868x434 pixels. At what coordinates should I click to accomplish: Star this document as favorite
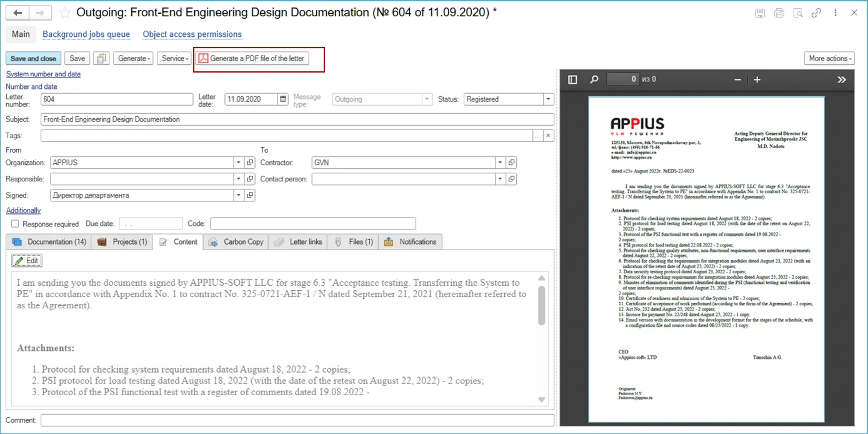click(x=64, y=13)
